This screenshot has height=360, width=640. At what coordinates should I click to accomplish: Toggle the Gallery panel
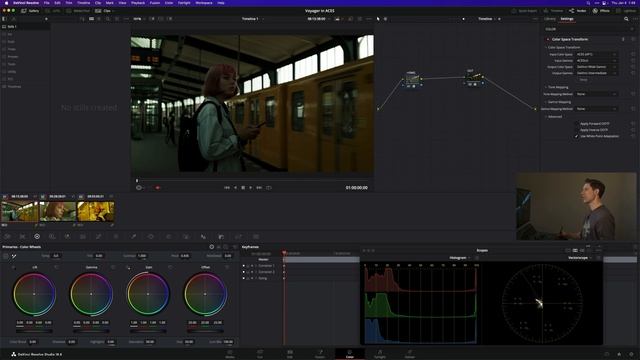(30, 11)
